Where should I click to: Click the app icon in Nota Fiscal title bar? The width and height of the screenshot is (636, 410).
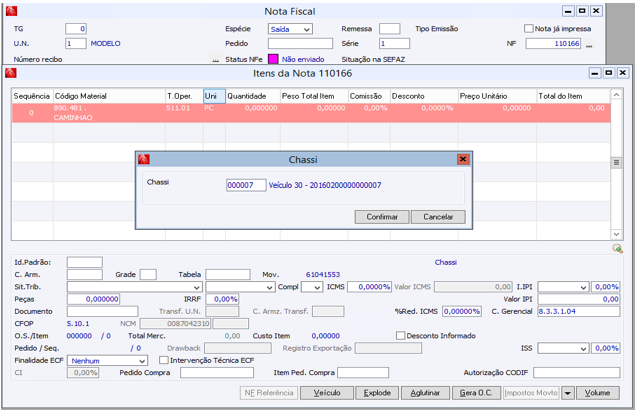click(x=11, y=11)
